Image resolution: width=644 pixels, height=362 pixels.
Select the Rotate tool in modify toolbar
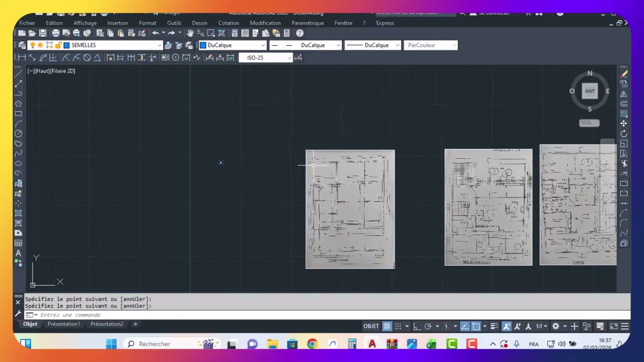pos(624,134)
